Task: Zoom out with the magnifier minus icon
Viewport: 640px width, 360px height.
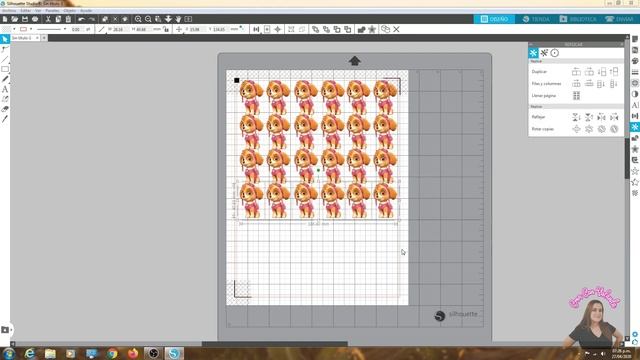Action: (148, 19)
